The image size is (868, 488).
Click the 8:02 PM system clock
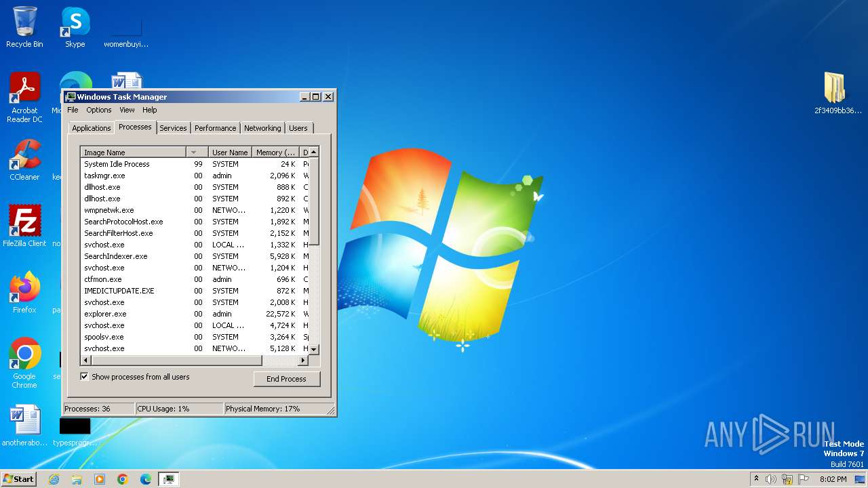point(833,479)
